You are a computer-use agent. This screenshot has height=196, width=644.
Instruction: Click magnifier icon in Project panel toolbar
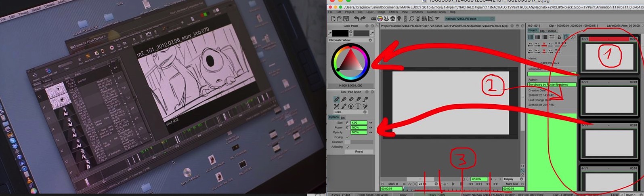[x=573, y=37]
